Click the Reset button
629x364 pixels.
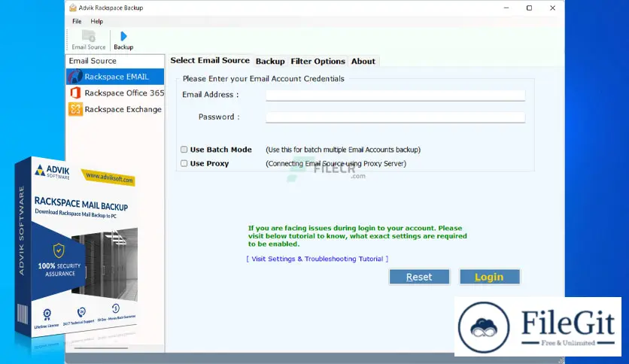click(419, 277)
